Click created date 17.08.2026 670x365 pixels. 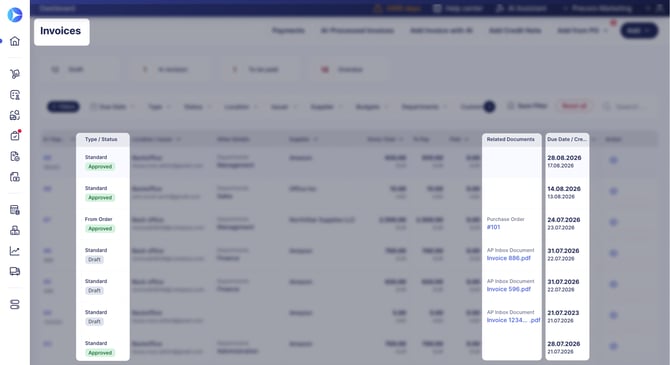coord(561,165)
